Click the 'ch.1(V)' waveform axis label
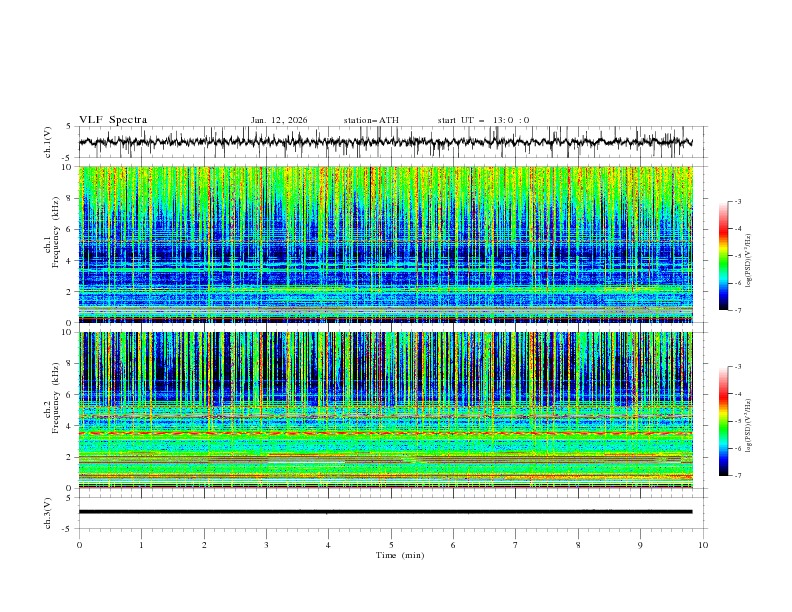This screenshot has height=612, width=792. coord(48,142)
